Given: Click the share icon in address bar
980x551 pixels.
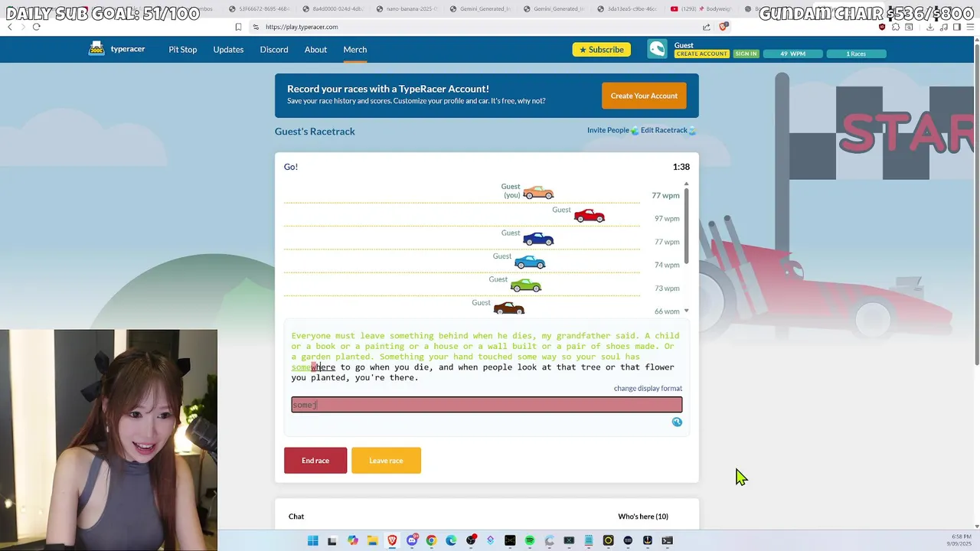Looking at the screenshot, I should [706, 27].
